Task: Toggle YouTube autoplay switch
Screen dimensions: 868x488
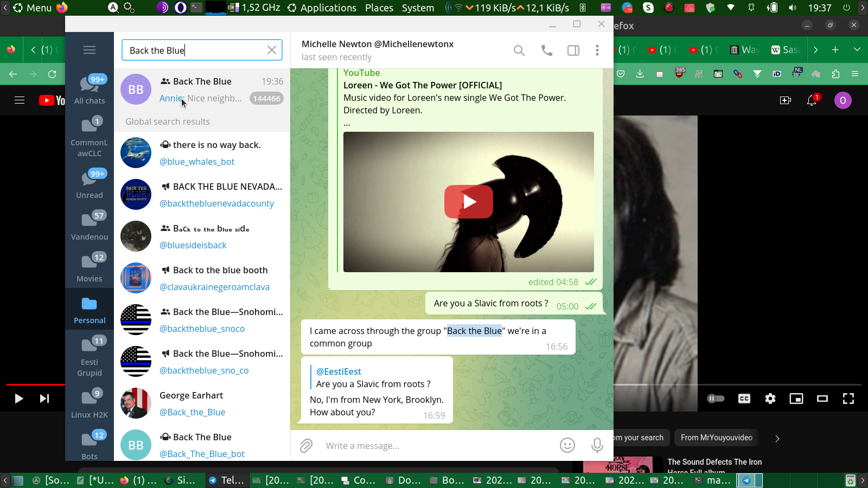Action: coord(716,399)
